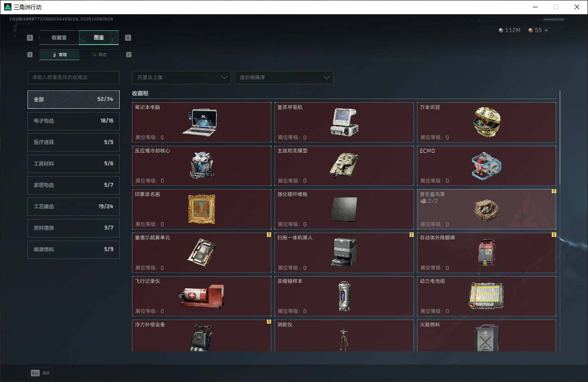The height and width of the screenshot is (382, 588).
Task: Click the ECMO machine item icon
Action: (x=486, y=166)
